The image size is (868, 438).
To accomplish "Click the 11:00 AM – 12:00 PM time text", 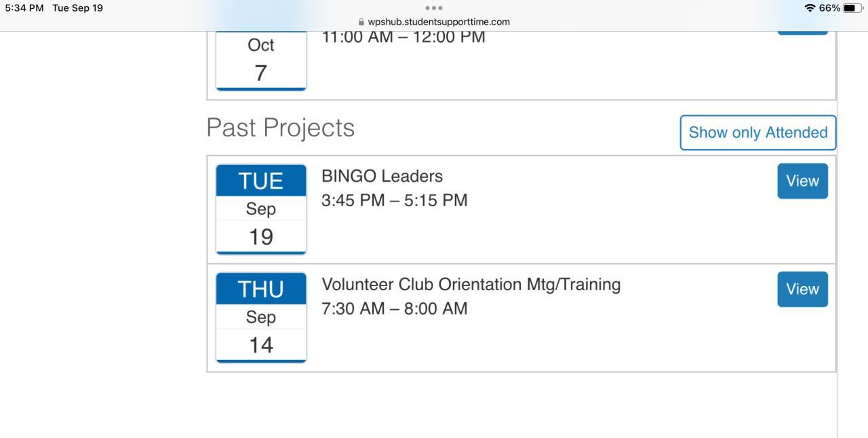I will point(403,37).
